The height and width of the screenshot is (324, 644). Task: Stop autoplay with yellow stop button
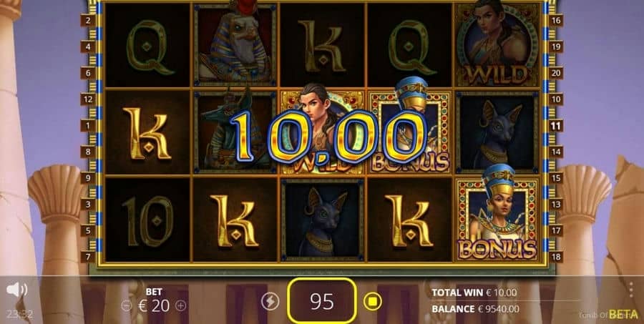point(373,302)
